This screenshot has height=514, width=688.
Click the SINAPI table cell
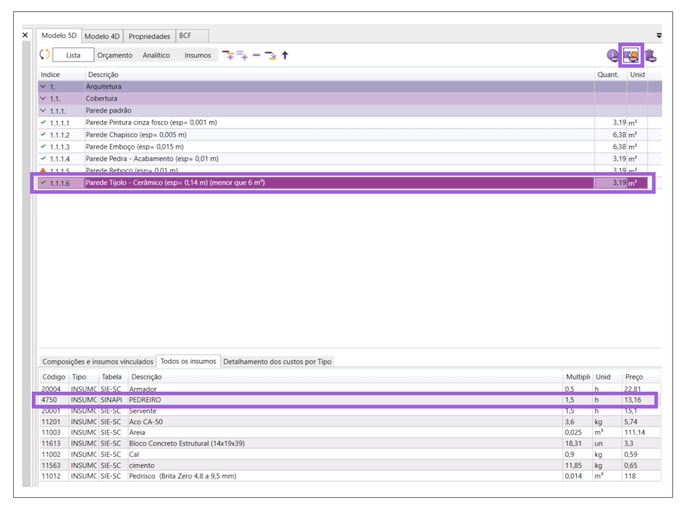[x=111, y=400]
